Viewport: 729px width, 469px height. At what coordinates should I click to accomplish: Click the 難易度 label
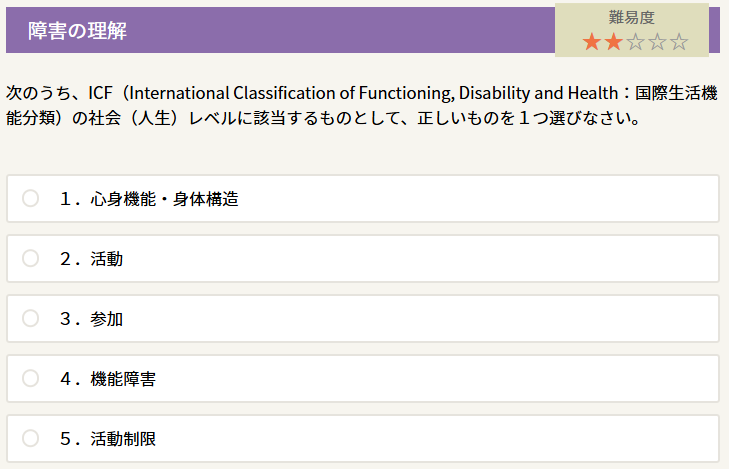point(631,17)
